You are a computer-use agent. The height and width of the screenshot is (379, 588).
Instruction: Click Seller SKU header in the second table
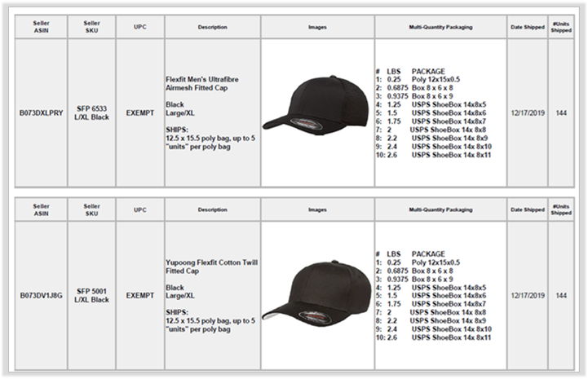(92, 209)
